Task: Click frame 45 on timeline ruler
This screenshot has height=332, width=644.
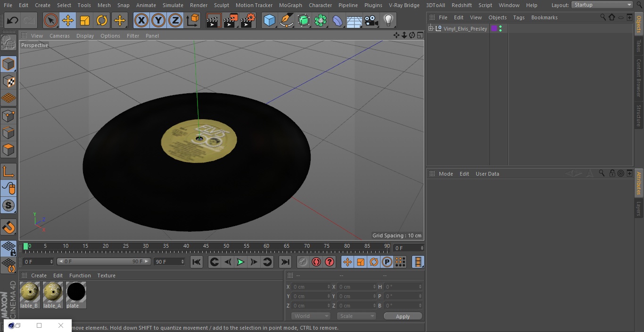Action: click(206, 246)
